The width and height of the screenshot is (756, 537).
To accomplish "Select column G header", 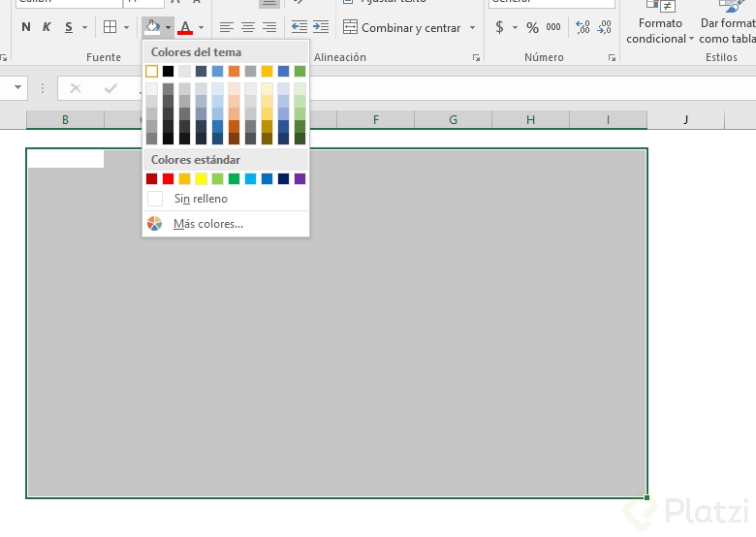I will [454, 119].
